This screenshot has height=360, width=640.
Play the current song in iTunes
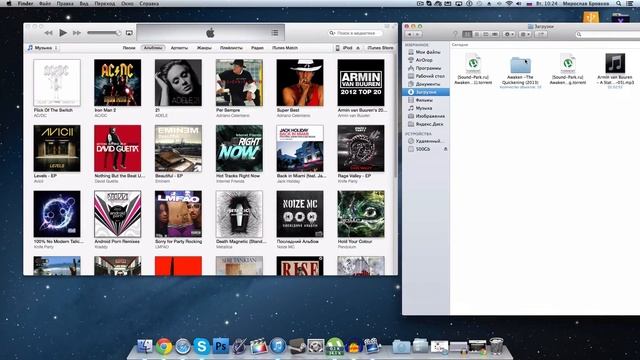(x=62, y=33)
